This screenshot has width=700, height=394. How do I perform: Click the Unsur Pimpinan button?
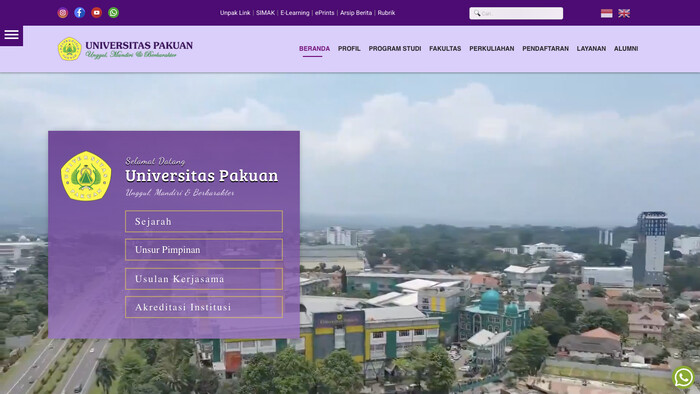tap(204, 249)
